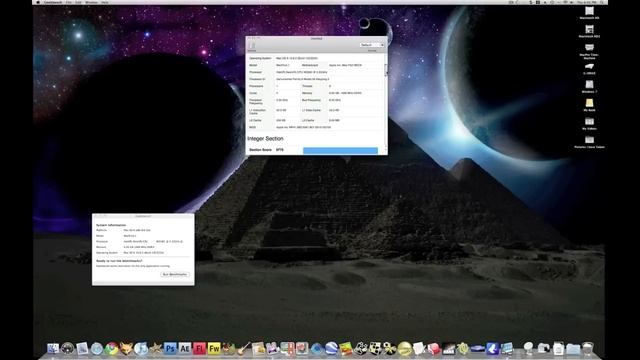The image size is (640, 360).
Task: Open the Trash in the Dock
Action: pyautogui.click(x=588, y=348)
